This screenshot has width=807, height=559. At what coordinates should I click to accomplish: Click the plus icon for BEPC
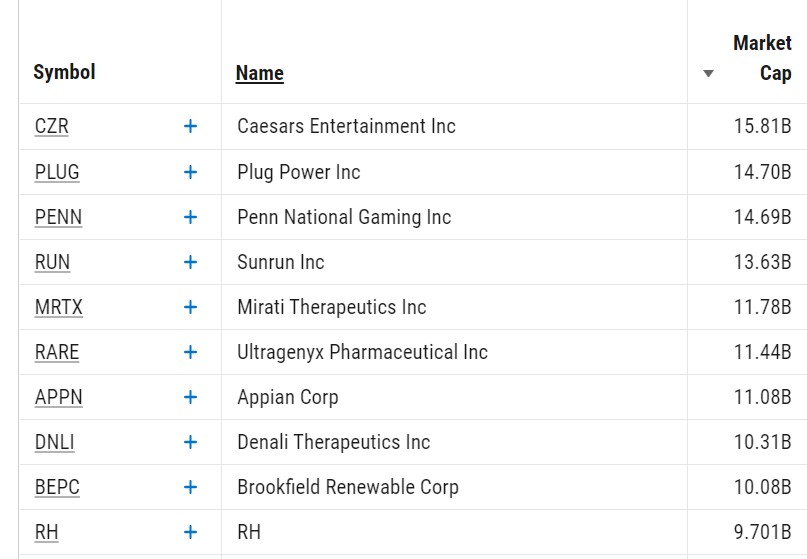[x=190, y=487]
